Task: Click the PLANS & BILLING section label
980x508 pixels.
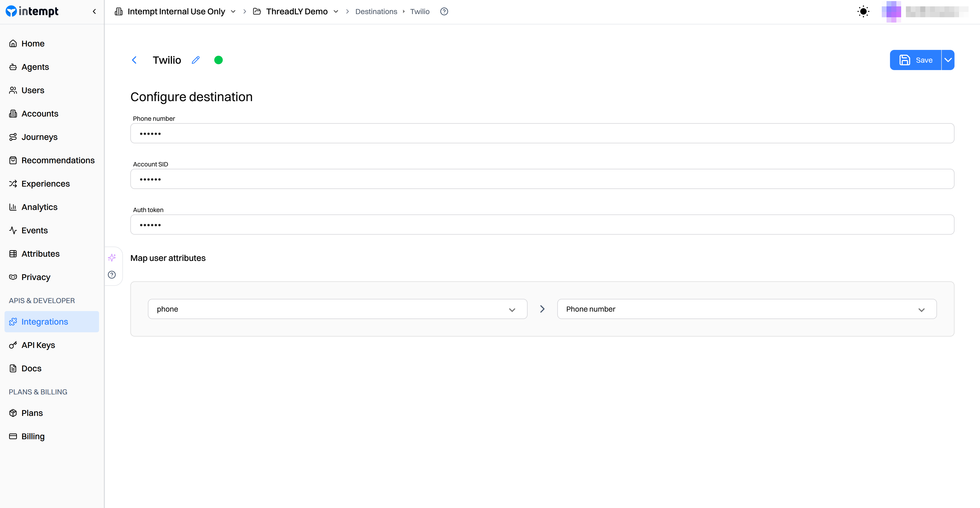Action: (x=38, y=392)
